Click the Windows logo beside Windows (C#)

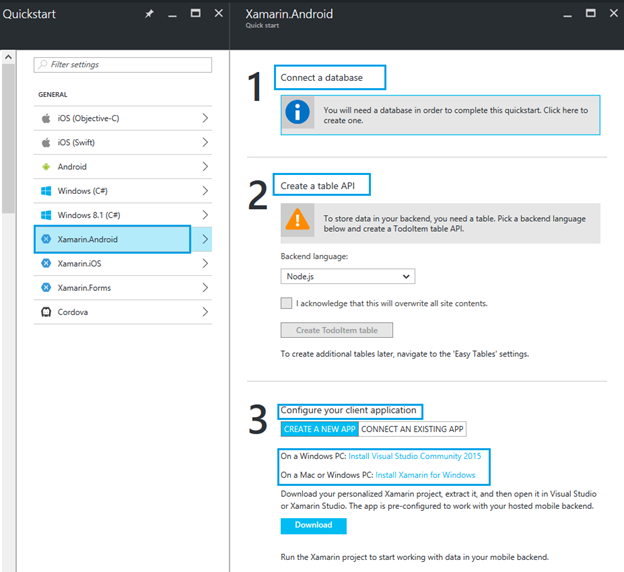(x=46, y=191)
